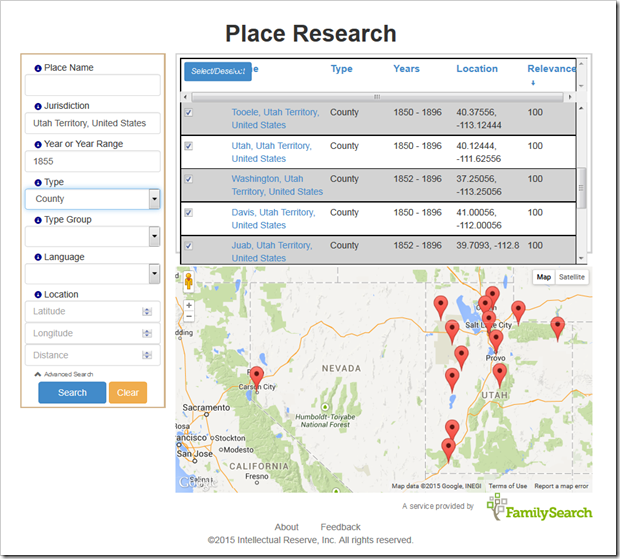Viewport: 620px width, 559px height.
Task: Click into the Latitude field
Action: click(x=93, y=312)
